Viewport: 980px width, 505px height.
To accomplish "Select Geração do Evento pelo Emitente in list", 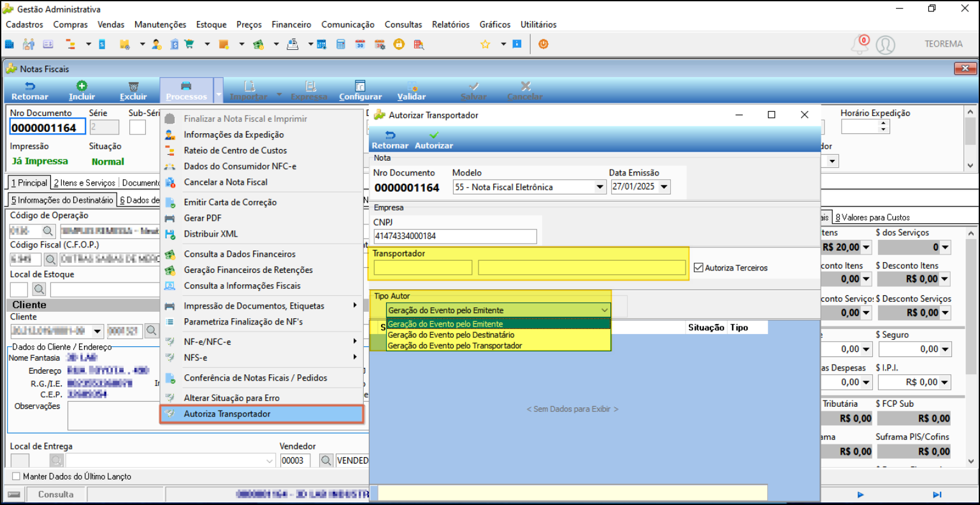I will (498, 324).
